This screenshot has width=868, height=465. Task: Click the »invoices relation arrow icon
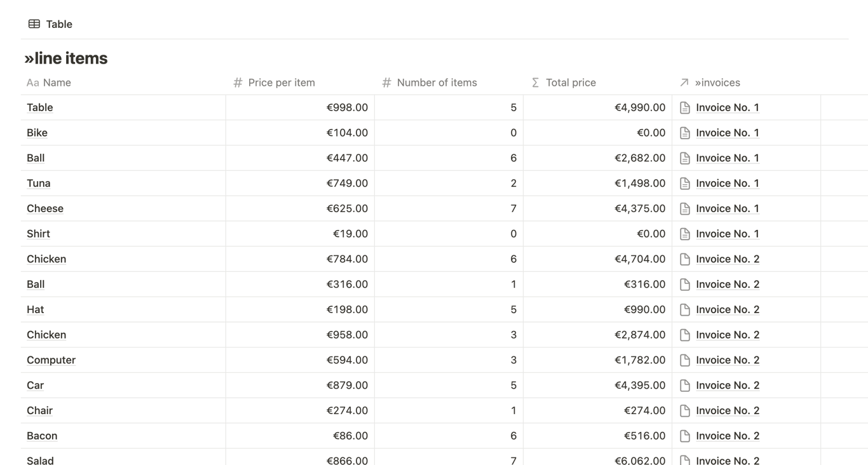tap(684, 83)
